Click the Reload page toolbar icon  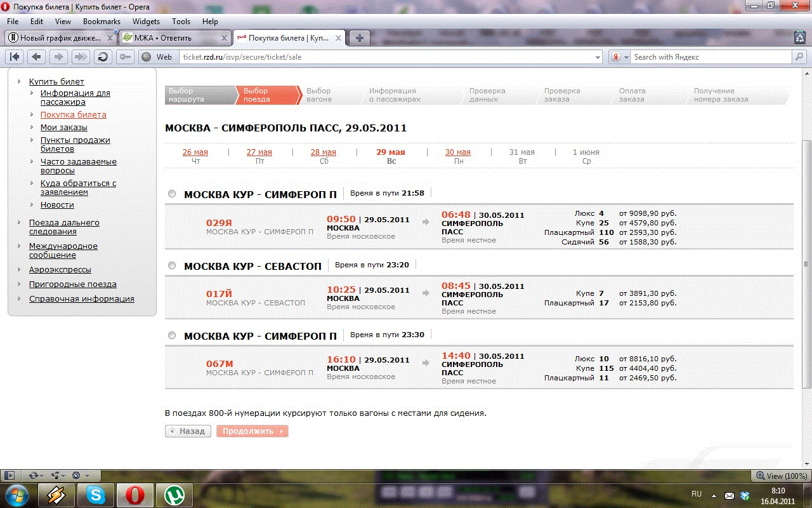(x=101, y=57)
